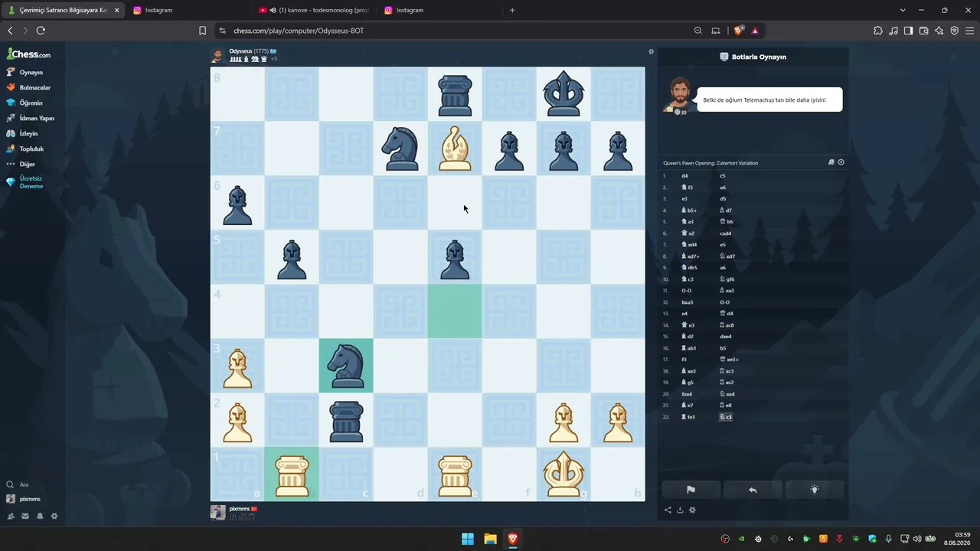Bookmark this page icon
Viewport: 980px width, 551px height.
pos(202,31)
